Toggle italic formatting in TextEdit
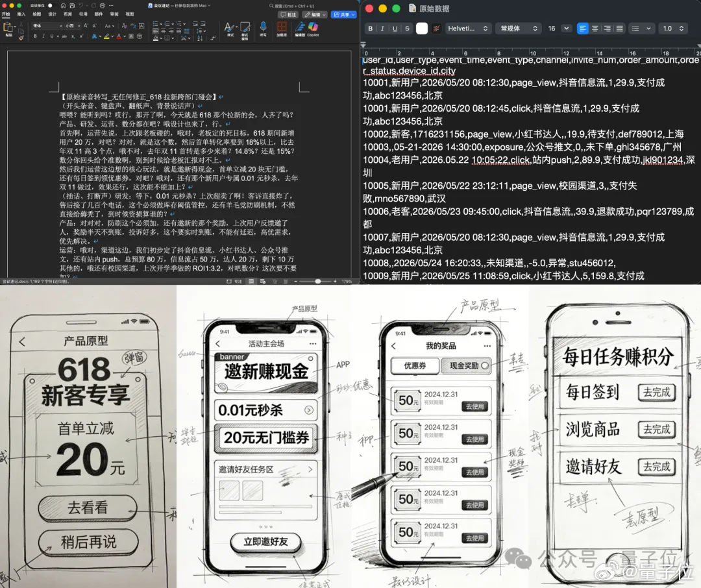The width and height of the screenshot is (701, 588). pos(382,29)
